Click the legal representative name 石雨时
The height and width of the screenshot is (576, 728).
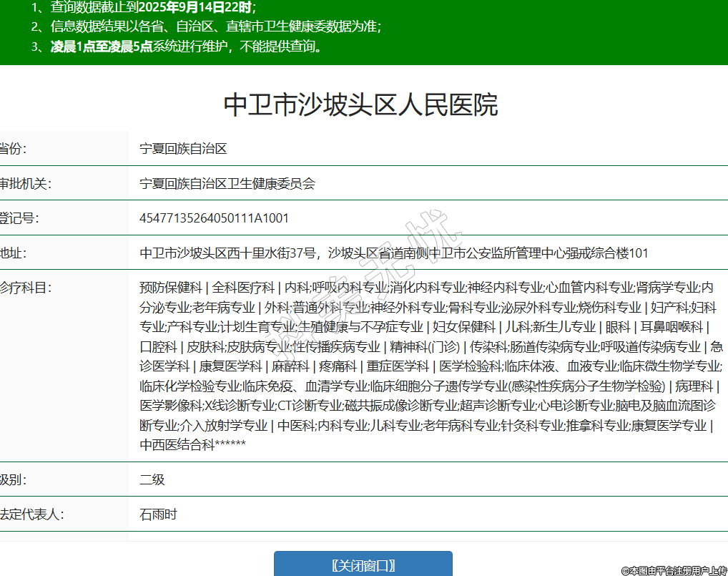pos(158,514)
